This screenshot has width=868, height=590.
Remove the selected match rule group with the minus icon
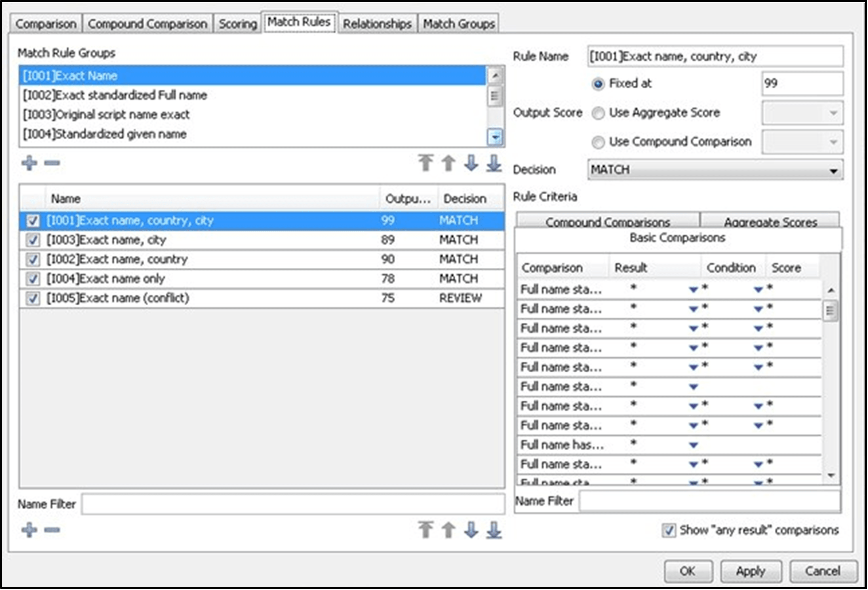52,163
